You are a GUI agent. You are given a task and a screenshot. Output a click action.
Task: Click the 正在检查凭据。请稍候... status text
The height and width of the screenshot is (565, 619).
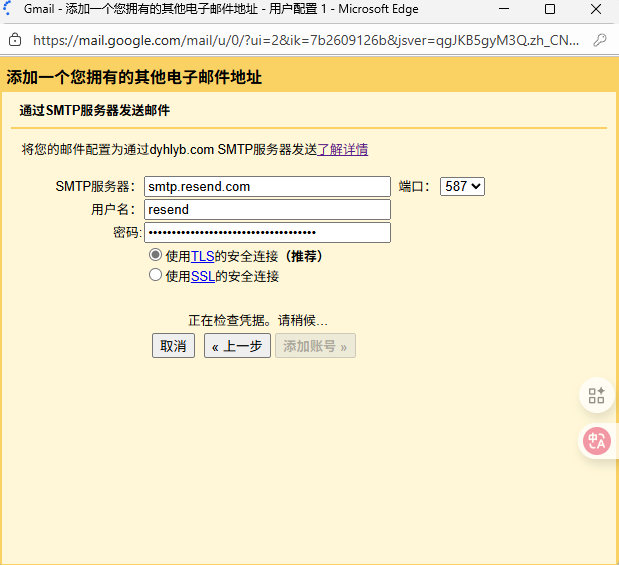(x=258, y=320)
